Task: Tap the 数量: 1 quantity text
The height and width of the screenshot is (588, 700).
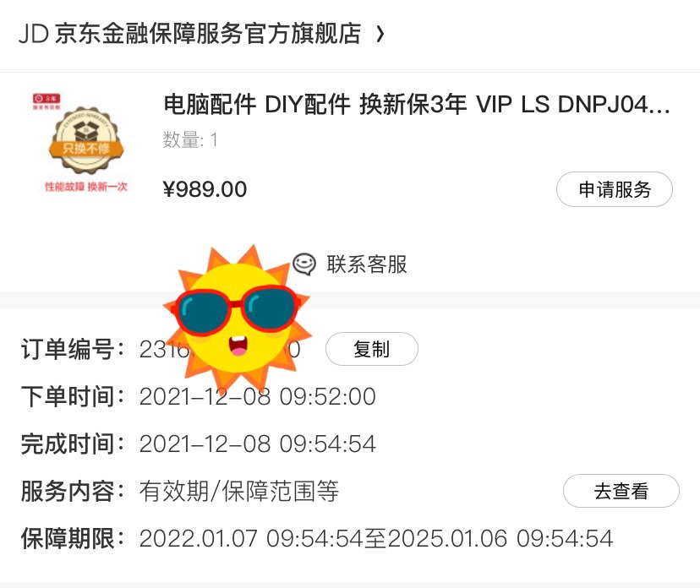Action: click(x=189, y=139)
